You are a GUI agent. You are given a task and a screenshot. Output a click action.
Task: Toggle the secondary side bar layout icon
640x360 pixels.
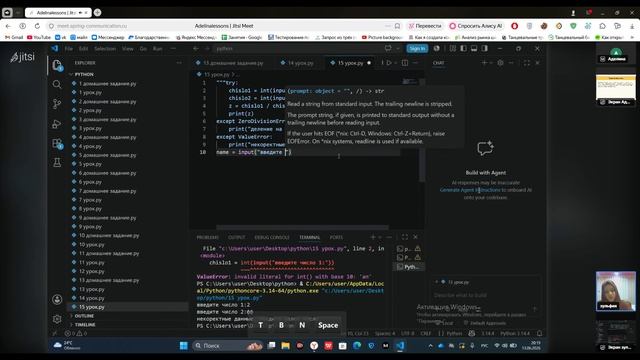[484, 49]
